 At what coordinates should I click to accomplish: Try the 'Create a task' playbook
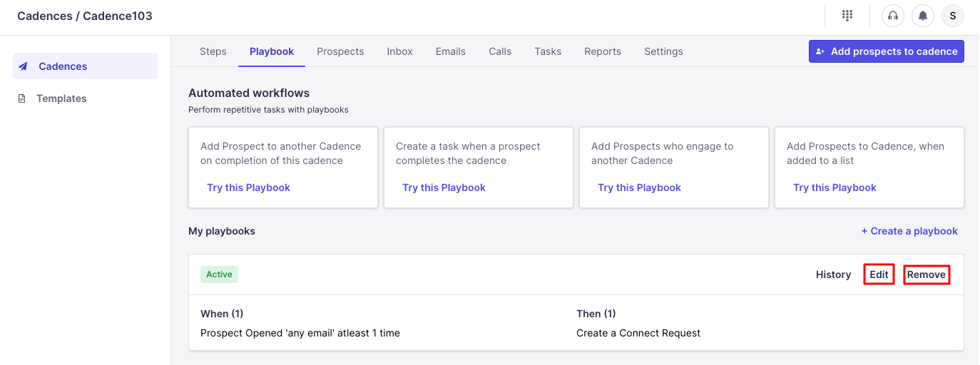coord(444,187)
